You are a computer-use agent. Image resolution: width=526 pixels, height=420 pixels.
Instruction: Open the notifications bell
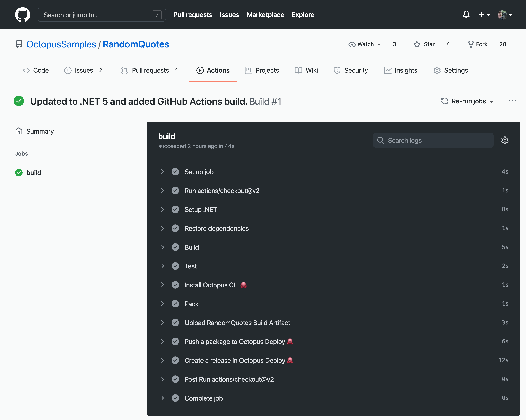[466, 15]
